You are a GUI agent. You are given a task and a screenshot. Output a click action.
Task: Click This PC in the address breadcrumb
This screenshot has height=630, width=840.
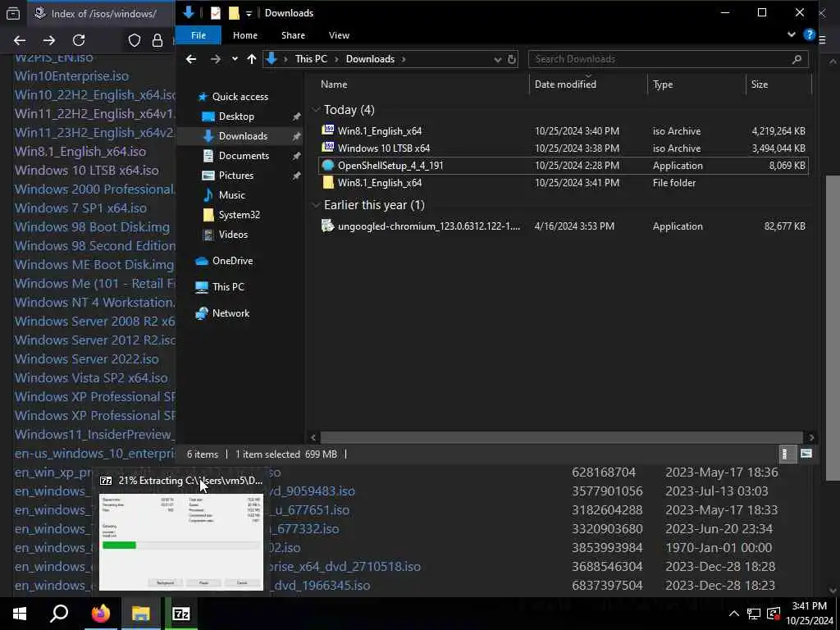[x=311, y=59]
